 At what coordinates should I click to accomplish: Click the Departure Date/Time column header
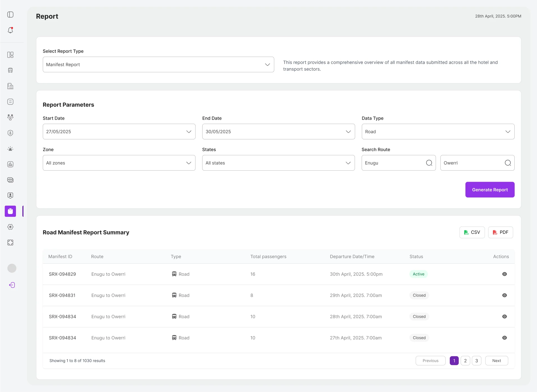(352, 256)
